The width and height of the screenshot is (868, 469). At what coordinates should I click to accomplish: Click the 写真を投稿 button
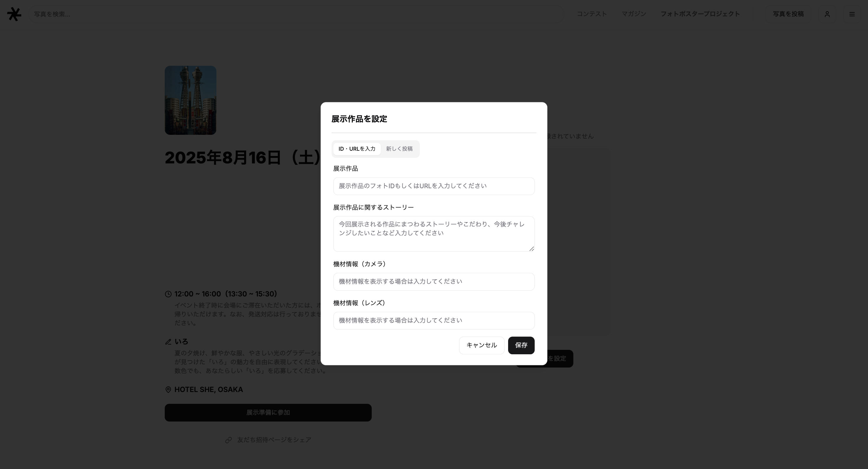pyautogui.click(x=788, y=14)
